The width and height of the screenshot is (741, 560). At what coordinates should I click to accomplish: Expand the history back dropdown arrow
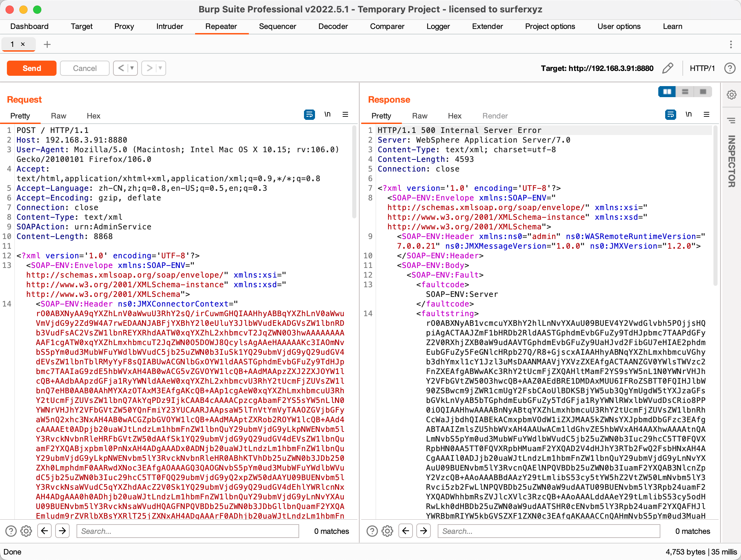132,68
